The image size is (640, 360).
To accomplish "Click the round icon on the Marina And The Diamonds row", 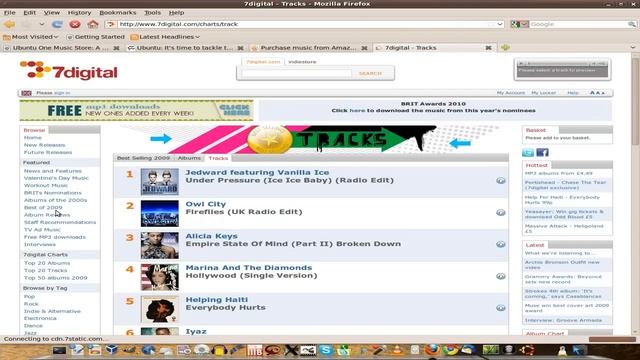I will tap(501, 276).
